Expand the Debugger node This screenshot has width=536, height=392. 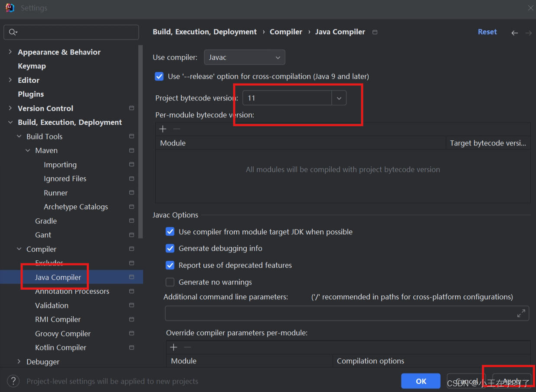(x=19, y=362)
